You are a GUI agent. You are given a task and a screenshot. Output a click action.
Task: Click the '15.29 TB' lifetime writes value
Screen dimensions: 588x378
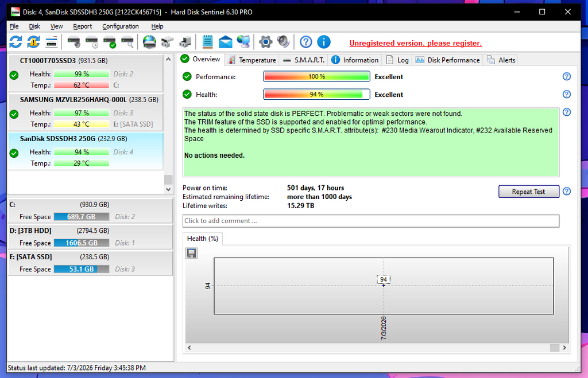(301, 206)
